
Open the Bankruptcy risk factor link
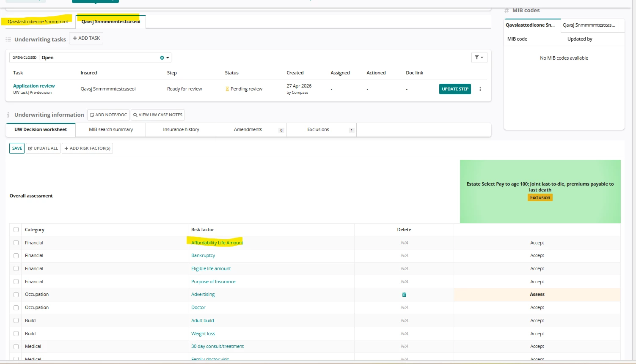(x=203, y=256)
